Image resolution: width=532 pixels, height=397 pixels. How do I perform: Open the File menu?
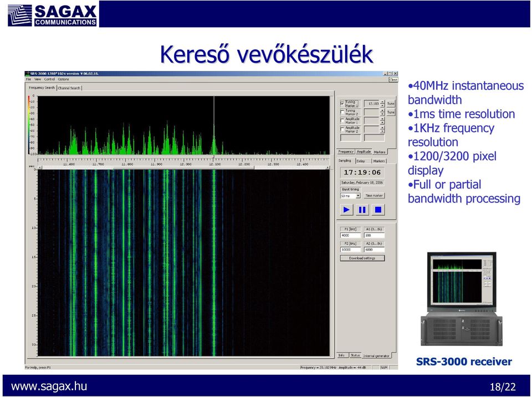[x=28, y=79]
